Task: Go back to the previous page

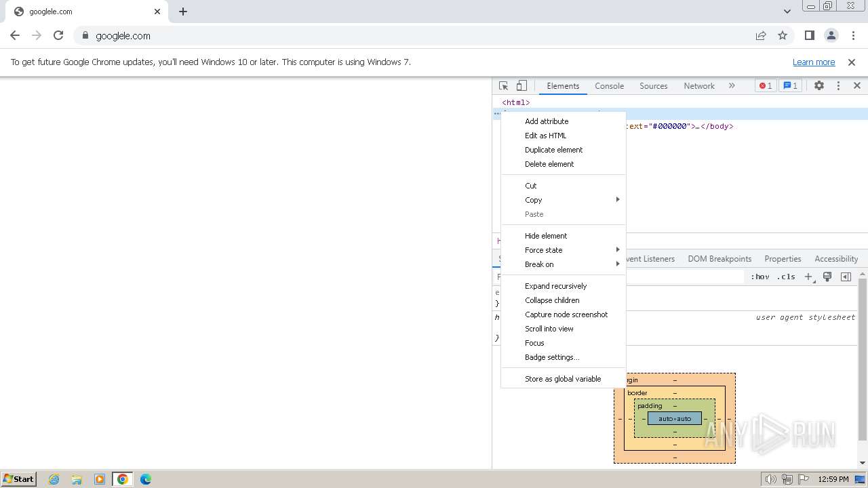Action: (x=15, y=36)
